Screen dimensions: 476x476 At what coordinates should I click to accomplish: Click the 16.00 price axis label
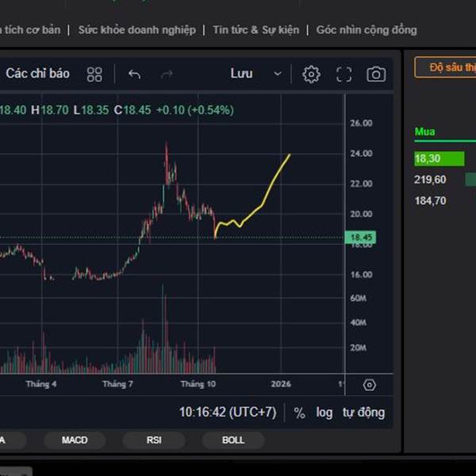point(361,274)
